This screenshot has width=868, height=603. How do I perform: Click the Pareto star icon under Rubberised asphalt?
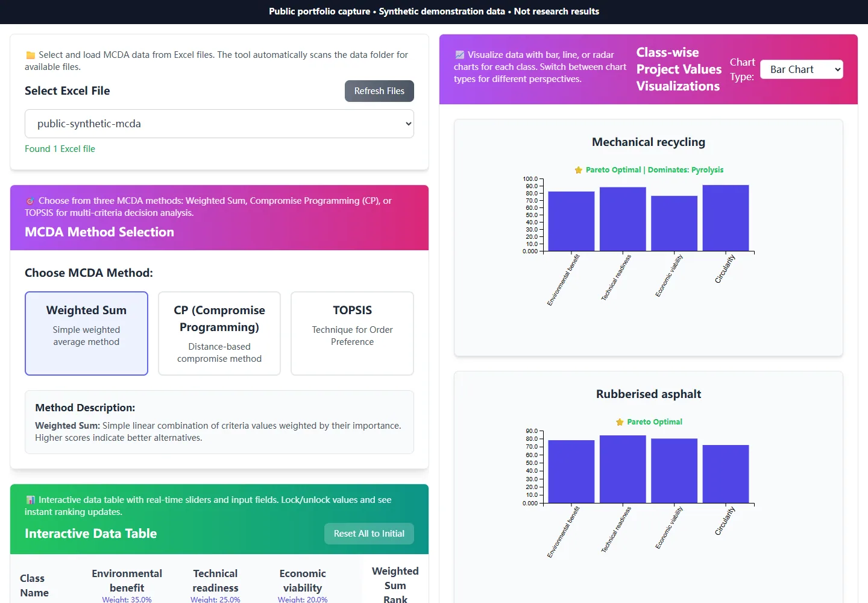click(620, 422)
